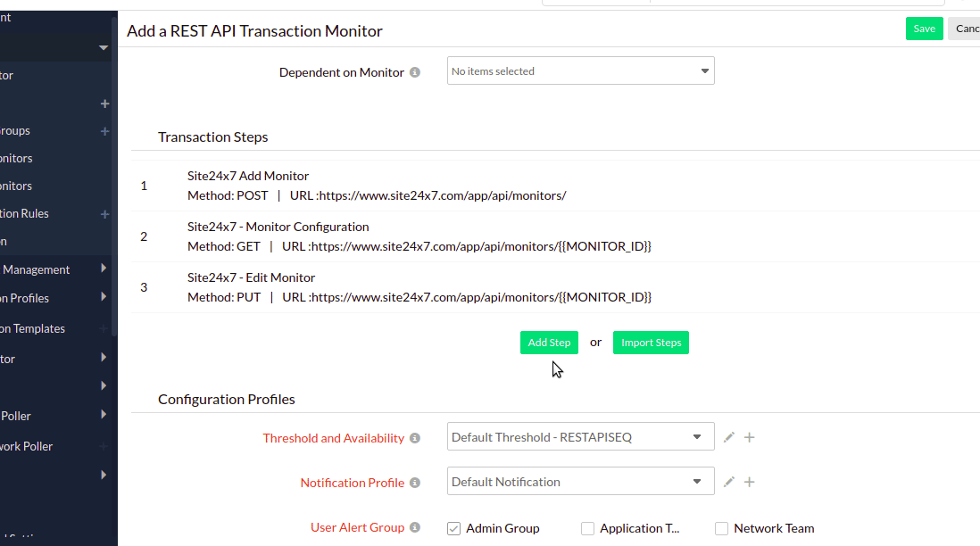Open the Dependent on Monitor dropdown
Screen dimensions: 980x546
pyautogui.click(x=580, y=71)
